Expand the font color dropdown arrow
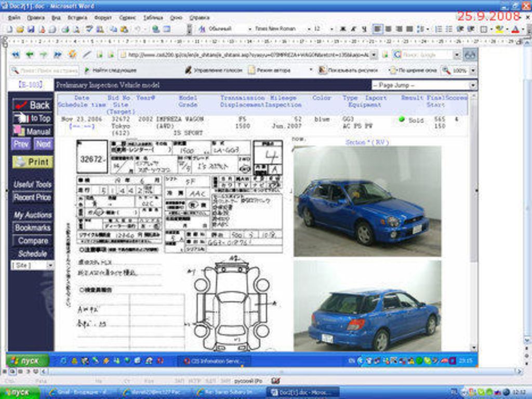 (x=523, y=30)
